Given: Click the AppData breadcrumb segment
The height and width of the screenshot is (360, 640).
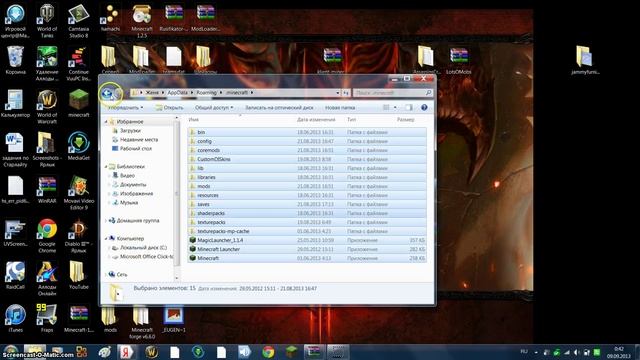Looking at the screenshot, I should point(178,93).
